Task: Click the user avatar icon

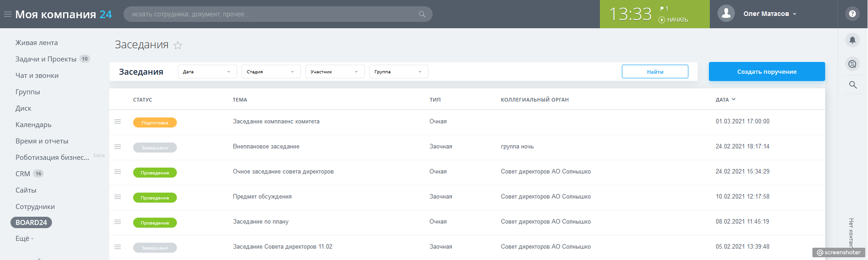Action: [x=726, y=14]
